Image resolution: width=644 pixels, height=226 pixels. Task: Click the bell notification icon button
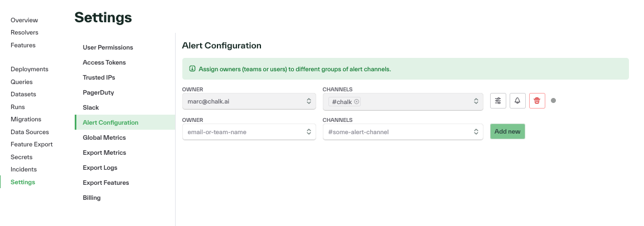pyautogui.click(x=517, y=101)
